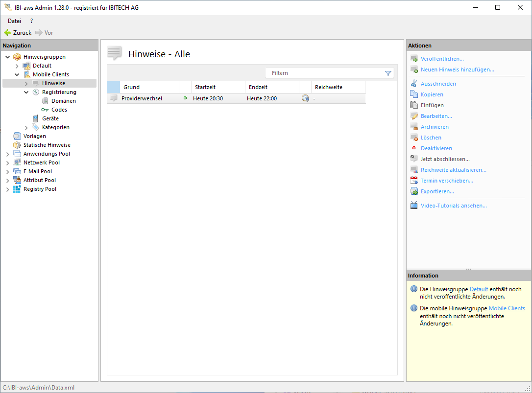The width and height of the screenshot is (532, 393).
Task: Click into the Filtern input field
Action: [x=323, y=73]
